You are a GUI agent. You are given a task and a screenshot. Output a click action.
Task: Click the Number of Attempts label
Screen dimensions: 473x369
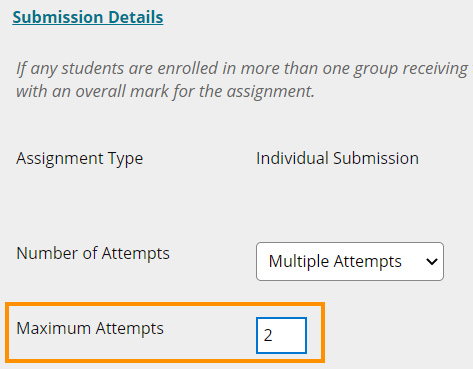(93, 253)
